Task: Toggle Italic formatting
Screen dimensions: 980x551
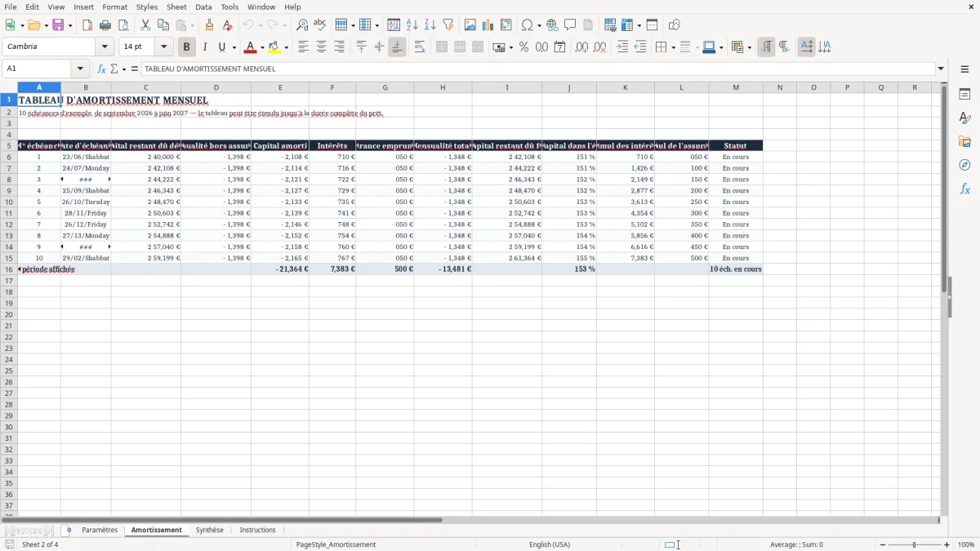Action: coord(205,47)
